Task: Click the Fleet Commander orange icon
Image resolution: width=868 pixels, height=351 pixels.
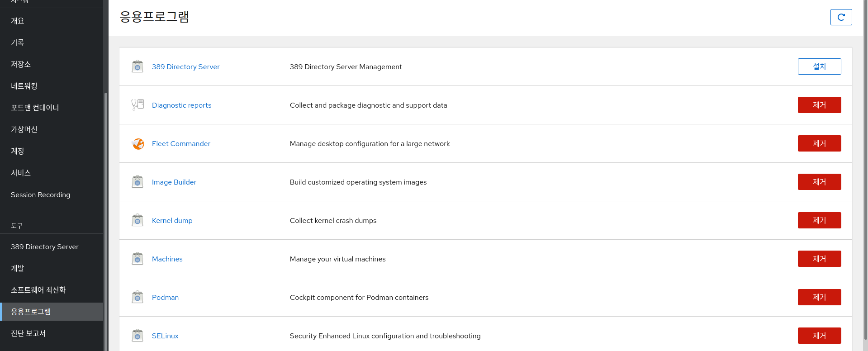Action: pyautogui.click(x=138, y=143)
